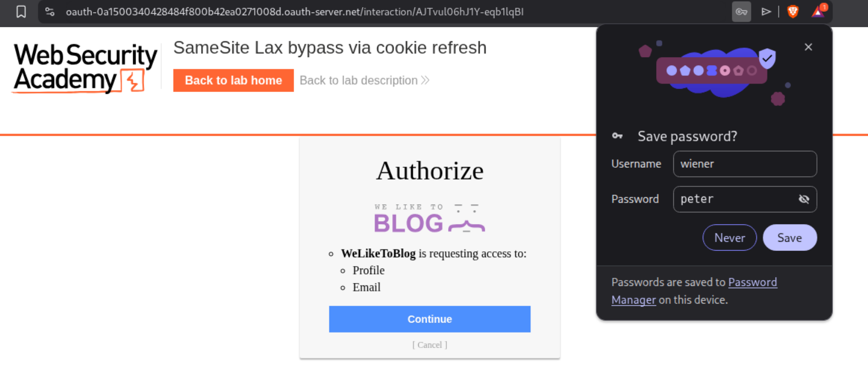Toggle password visibility eye icon
The image size is (868, 372).
coord(804,199)
